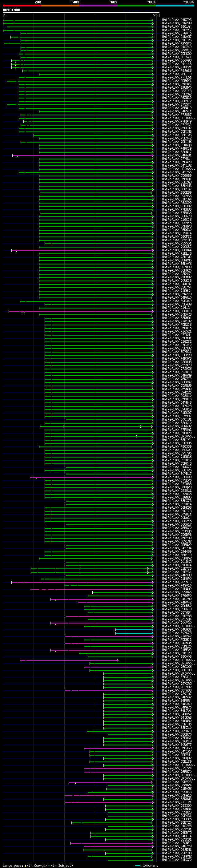Click the UniRef100_B3RHD4 label
197x868 pixels.
point(177,318)
